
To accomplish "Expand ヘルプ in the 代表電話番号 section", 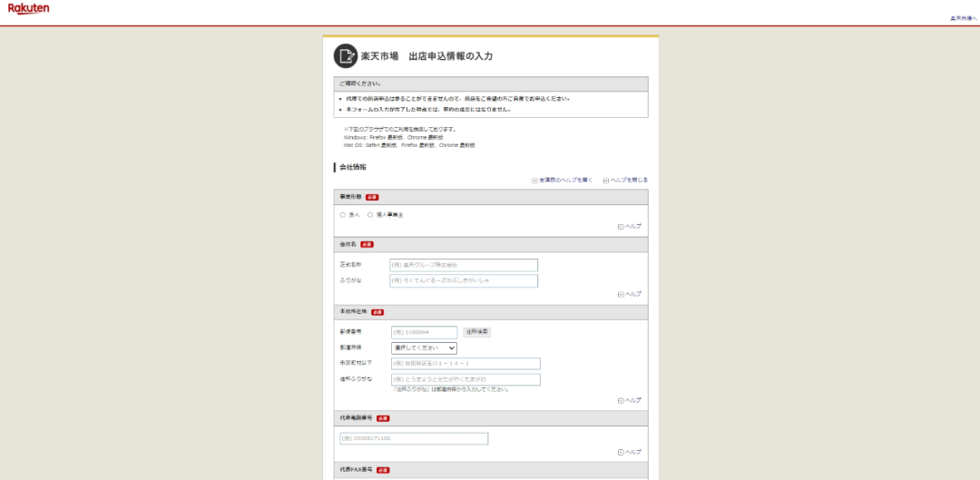I will [630, 452].
